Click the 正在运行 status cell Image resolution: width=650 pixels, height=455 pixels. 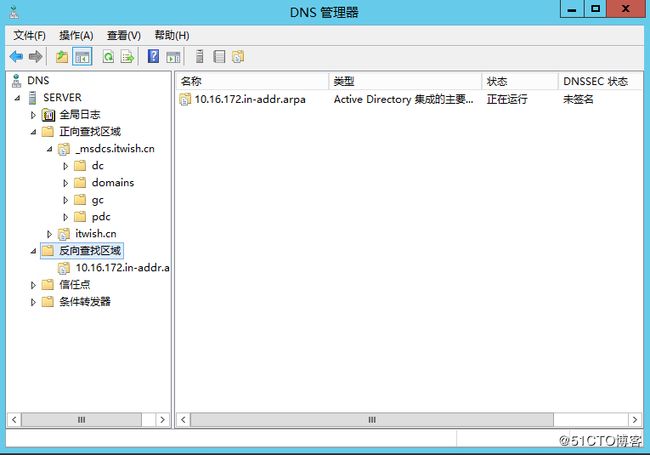pyautogui.click(x=507, y=99)
